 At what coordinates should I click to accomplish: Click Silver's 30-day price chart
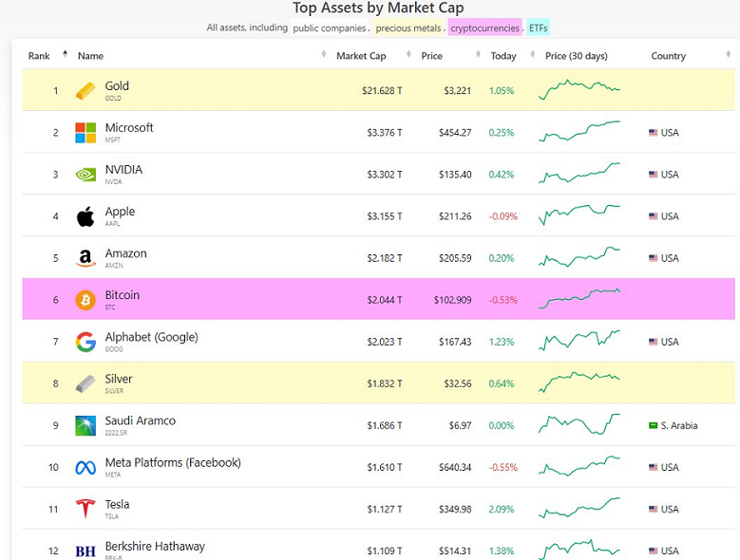[x=579, y=383]
